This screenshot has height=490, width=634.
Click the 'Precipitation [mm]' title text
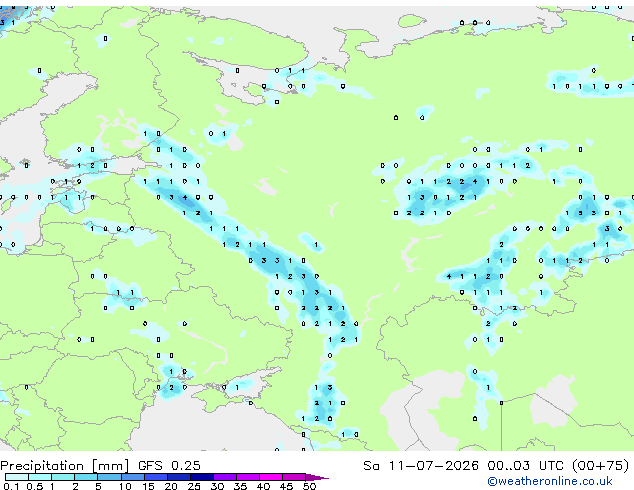(x=65, y=466)
